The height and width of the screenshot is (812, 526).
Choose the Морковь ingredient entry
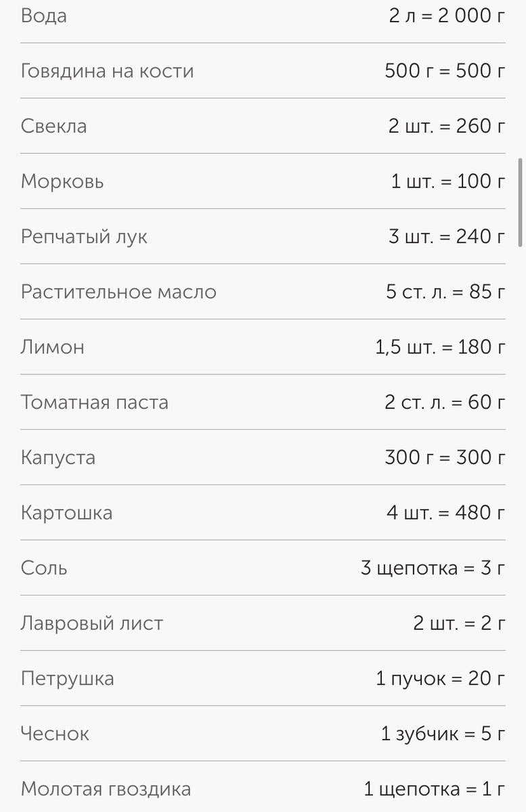263,181
